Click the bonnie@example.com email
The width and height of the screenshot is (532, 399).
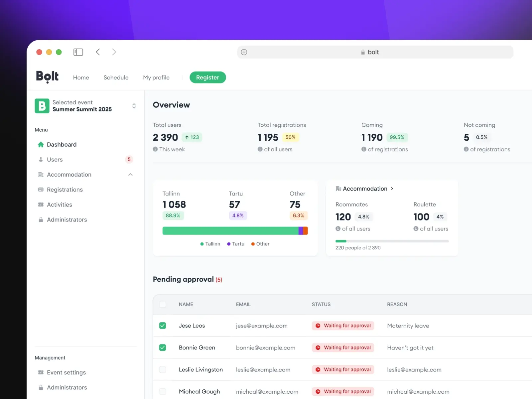click(266, 348)
